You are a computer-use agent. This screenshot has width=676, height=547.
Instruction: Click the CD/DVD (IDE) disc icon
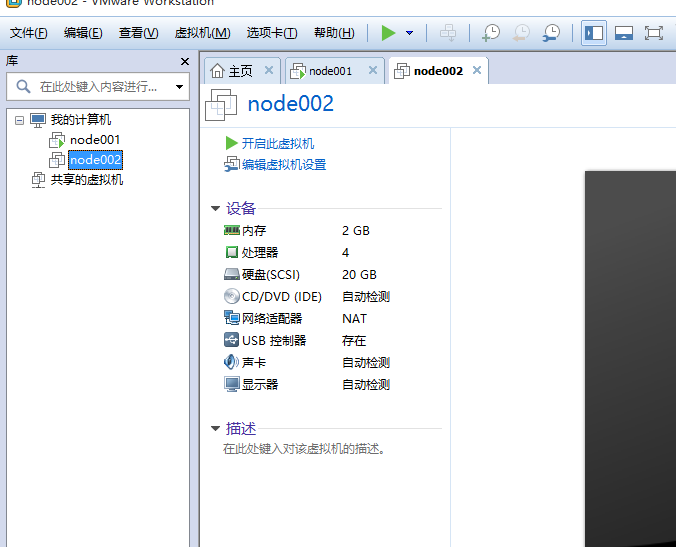click(x=232, y=297)
